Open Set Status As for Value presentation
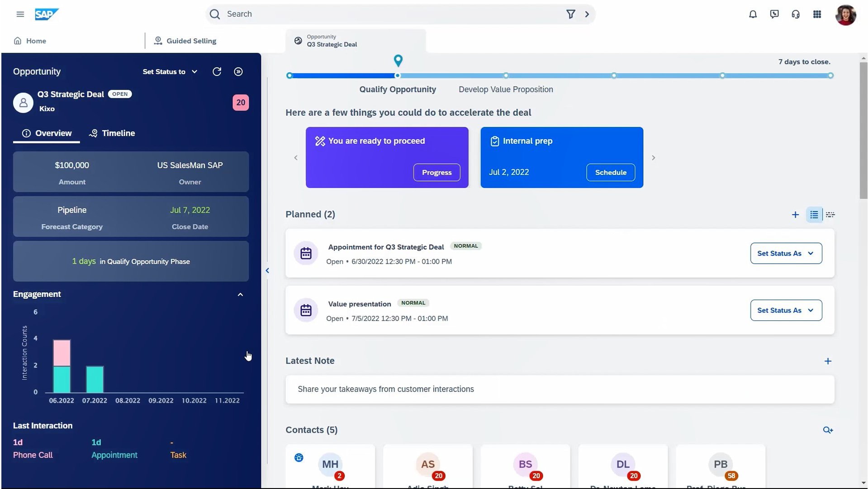868x489 pixels. pos(786,310)
